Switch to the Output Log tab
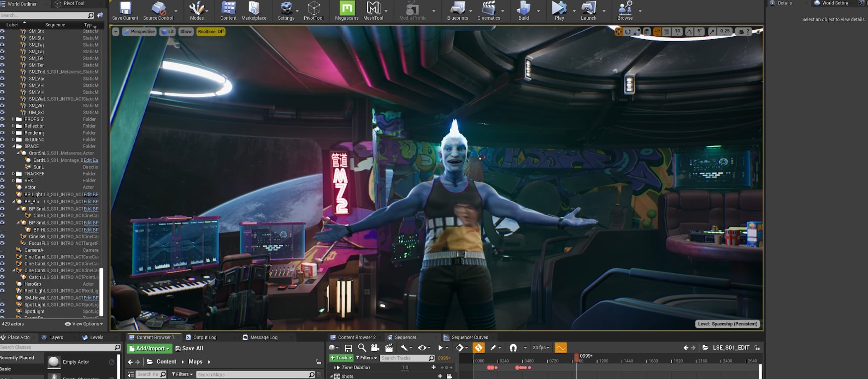The width and height of the screenshot is (868, 379). (204, 337)
